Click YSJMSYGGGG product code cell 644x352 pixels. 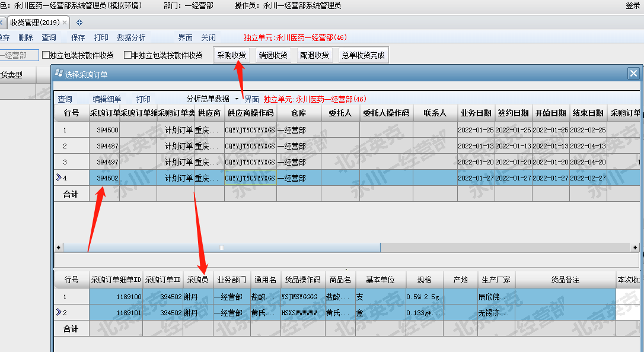coord(303,296)
